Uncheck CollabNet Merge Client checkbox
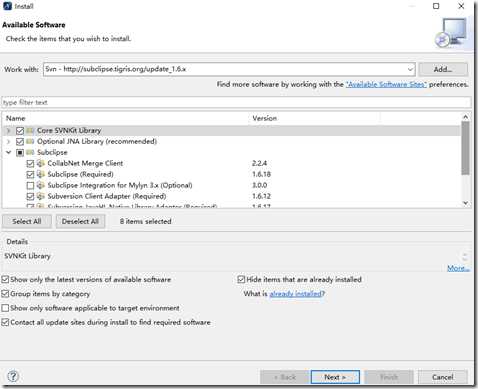 coord(30,163)
